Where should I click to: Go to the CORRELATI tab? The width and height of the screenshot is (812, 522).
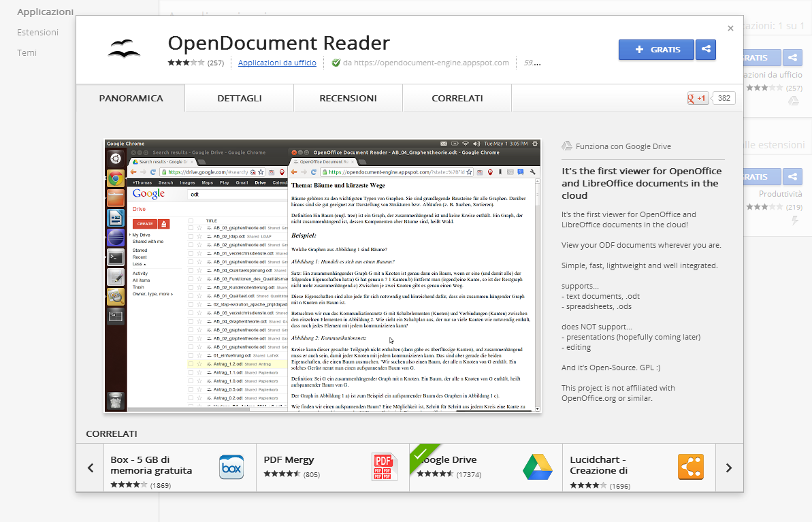click(x=457, y=98)
